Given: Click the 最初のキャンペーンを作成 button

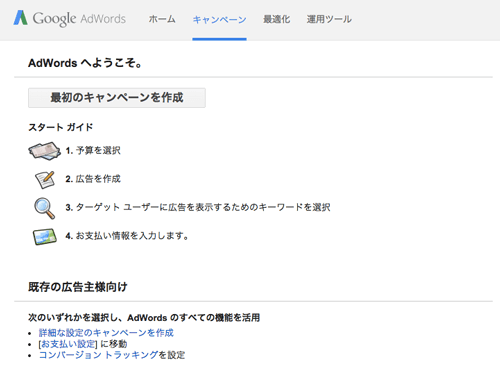Looking at the screenshot, I should (x=117, y=98).
